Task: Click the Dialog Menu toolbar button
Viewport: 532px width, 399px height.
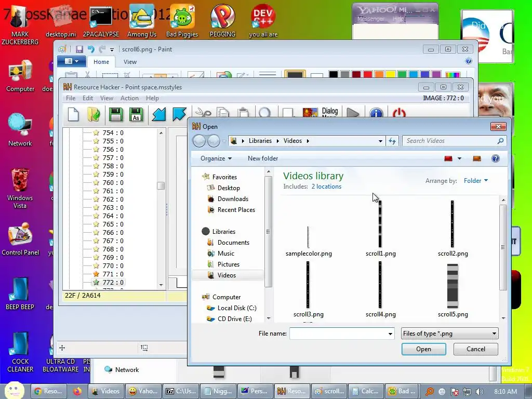Action: click(x=330, y=112)
